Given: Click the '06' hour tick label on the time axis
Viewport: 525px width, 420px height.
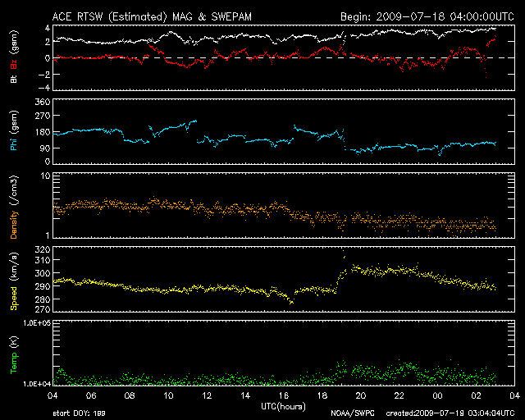Looking at the screenshot, I should tap(91, 396).
